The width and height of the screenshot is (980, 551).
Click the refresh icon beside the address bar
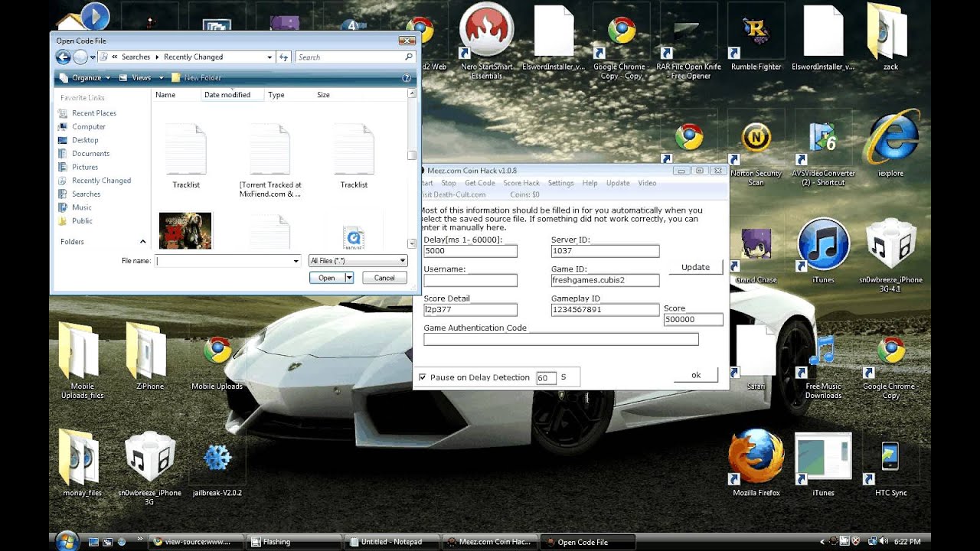click(x=284, y=57)
